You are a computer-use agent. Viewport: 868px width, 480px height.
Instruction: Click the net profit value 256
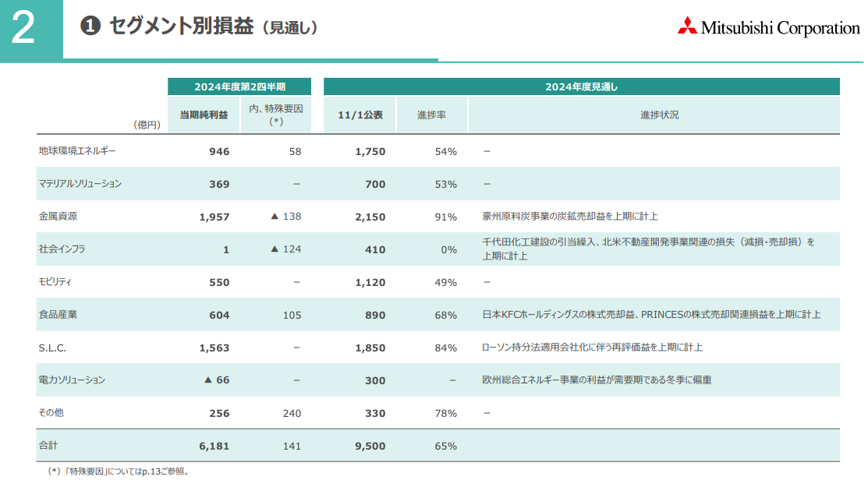pos(219,413)
